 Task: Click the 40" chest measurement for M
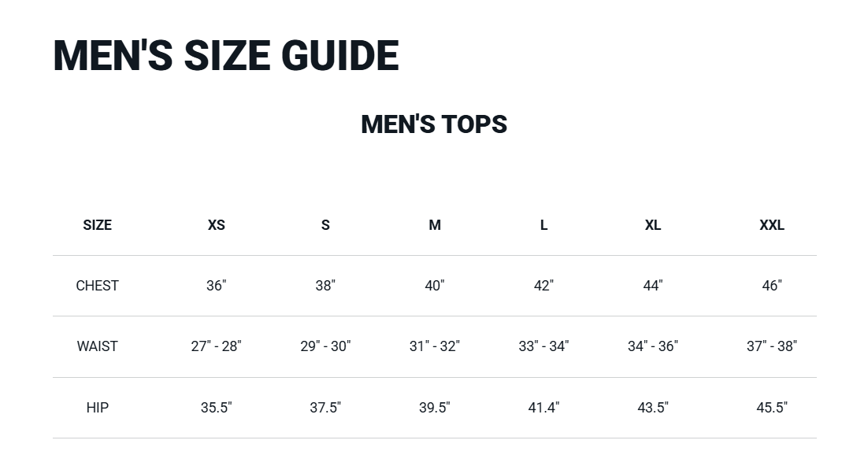[x=435, y=286]
